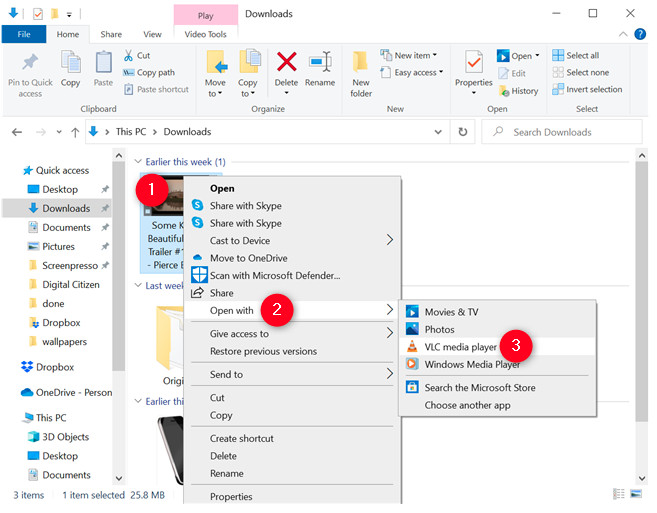Click the Cut scissors ribbon command
Screen dimensions: 657x513
click(137, 55)
